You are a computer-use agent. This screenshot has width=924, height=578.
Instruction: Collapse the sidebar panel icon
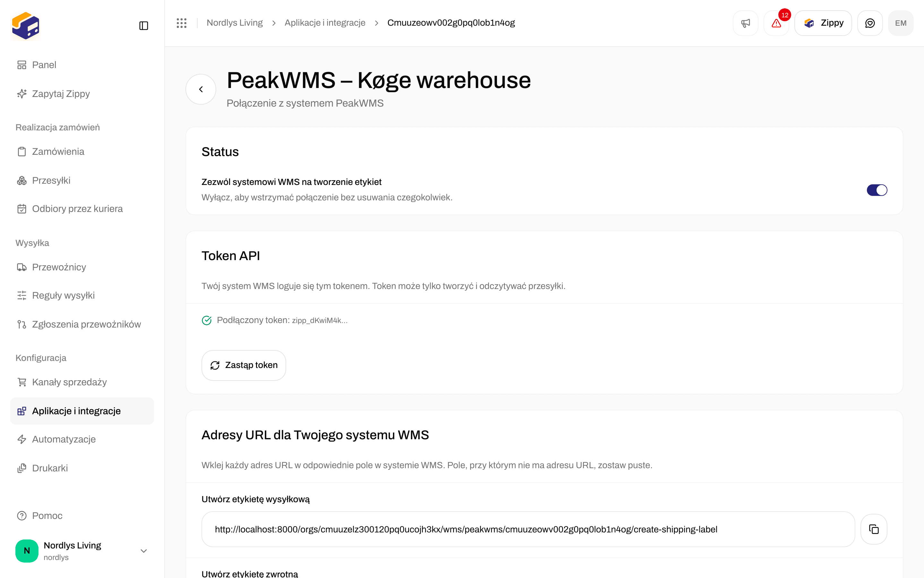click(143, 26)
